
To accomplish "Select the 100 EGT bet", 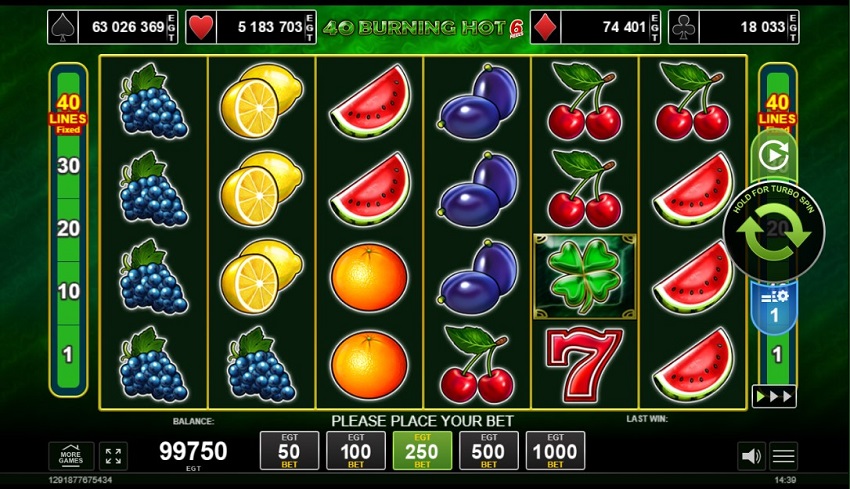I will coord(356,451).
